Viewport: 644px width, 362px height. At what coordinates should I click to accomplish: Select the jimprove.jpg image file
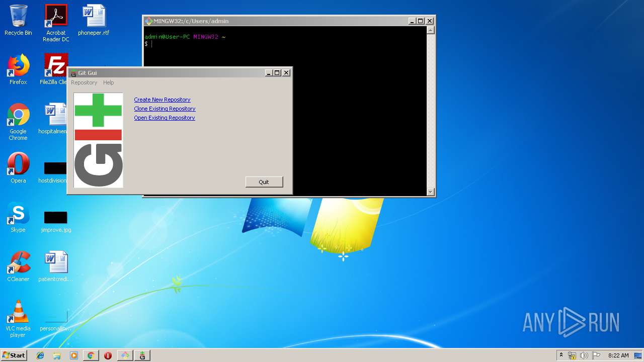pos(56,221)
